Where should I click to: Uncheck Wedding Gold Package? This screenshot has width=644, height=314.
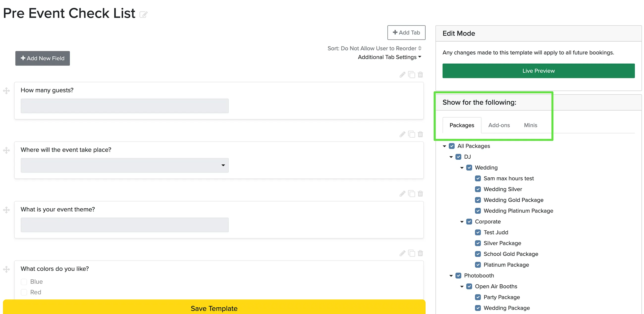(x=478, y=200)
